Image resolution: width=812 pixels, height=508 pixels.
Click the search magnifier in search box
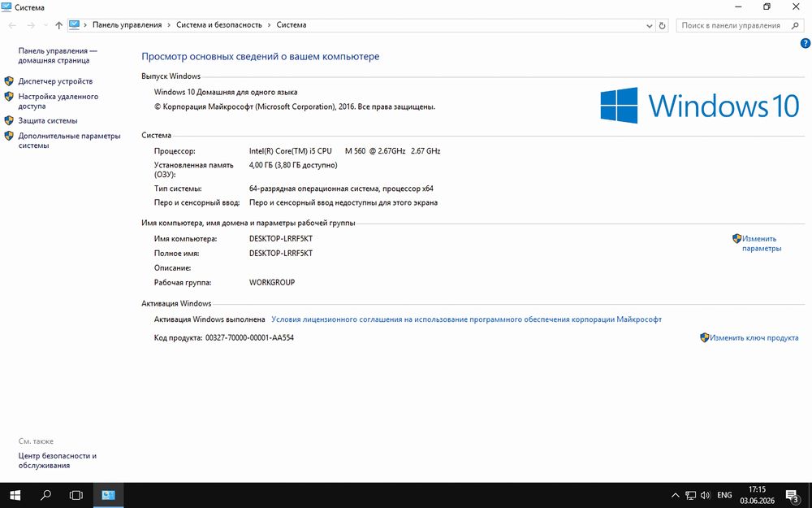pos(796,25)
